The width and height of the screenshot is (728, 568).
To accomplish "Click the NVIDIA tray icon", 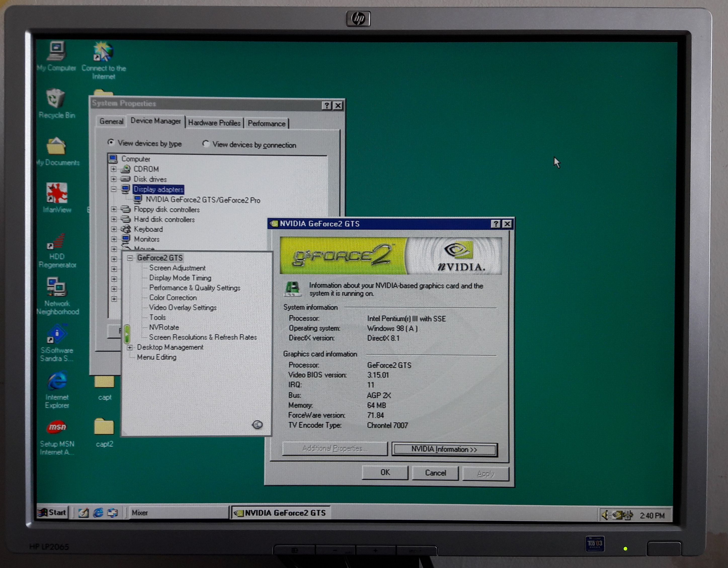I will click(617, 515).
